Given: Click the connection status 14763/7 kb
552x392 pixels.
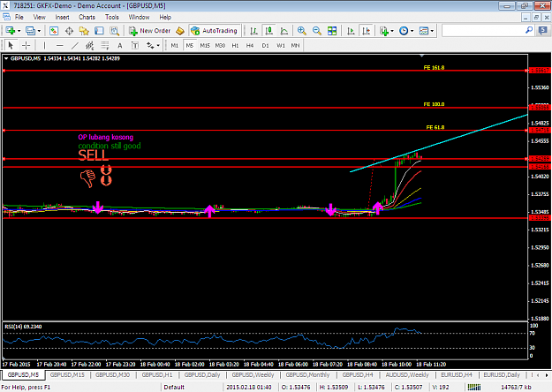Looking at the screenshot, I should point(516,387).
